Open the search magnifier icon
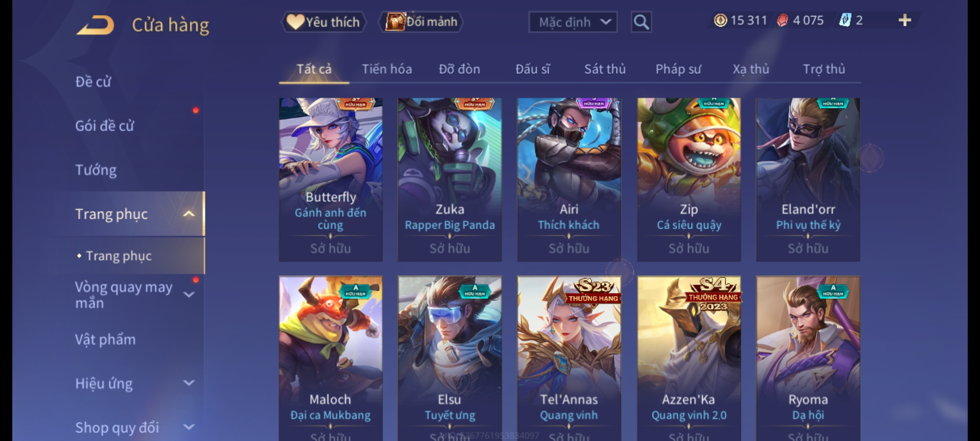Image resolution: width=980 pixels, height=441 pixels. coord(641,22)
